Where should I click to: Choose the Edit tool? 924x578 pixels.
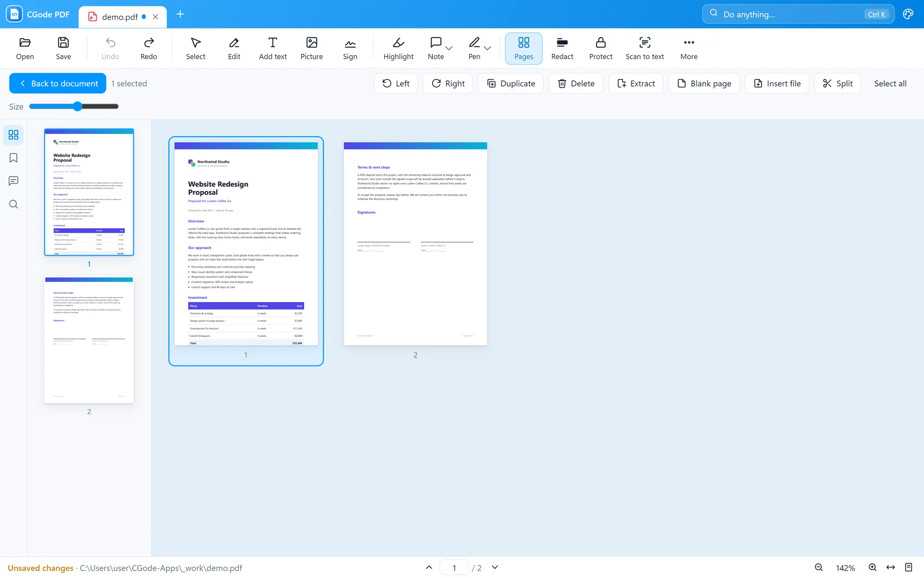click(234, 49)
